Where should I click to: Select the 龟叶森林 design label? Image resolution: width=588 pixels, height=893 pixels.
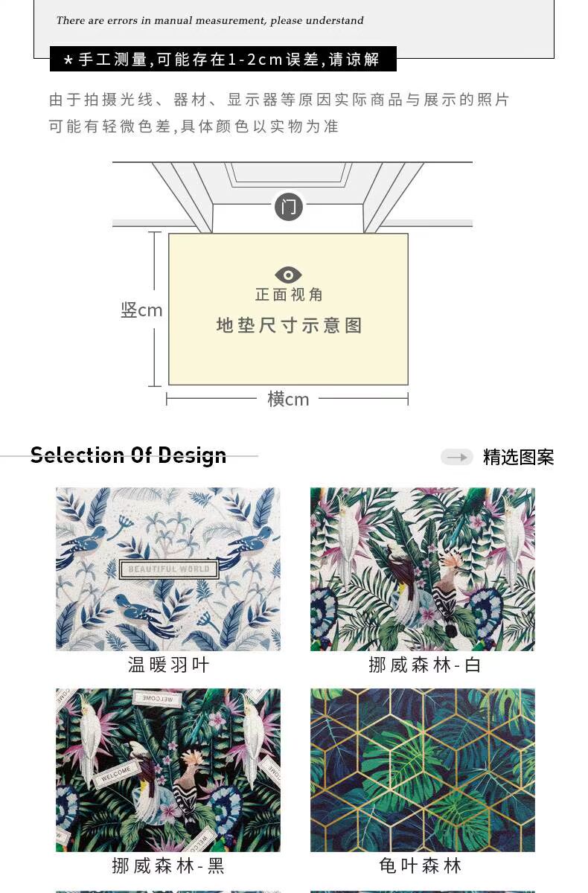[x=421, y=865]
